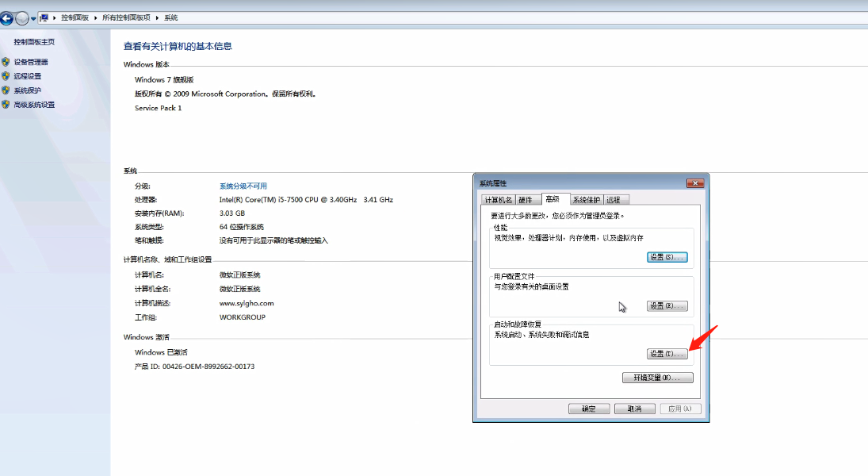Click the 查看有关计算机的基本信息 page heading
The width and height of the screenshot is (868, 476).
(x=178, y=47)
